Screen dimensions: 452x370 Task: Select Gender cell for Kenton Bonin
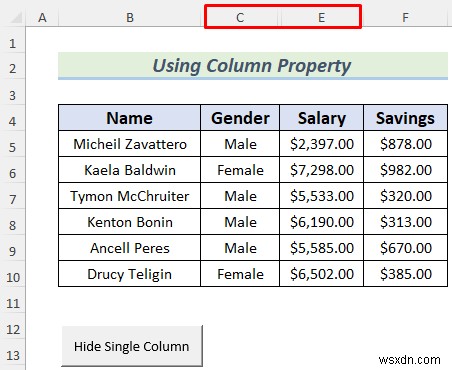[x=240, y=222]
